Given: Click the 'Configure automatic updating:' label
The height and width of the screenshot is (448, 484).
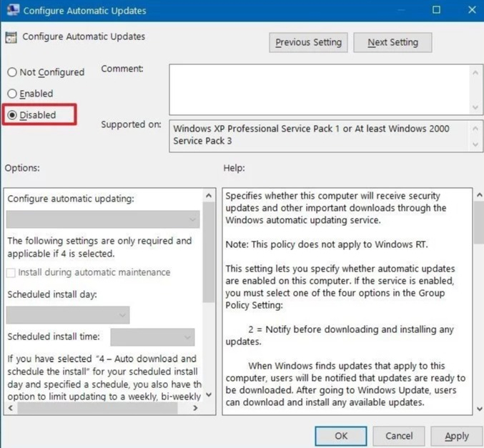Looking at the screenshot, I should (71, 199).
